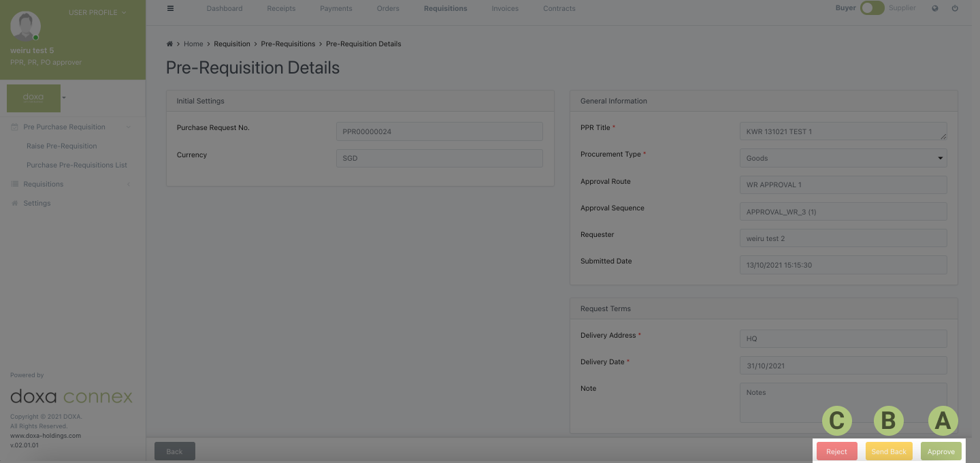
Task: Open the Orders tab
Action: click(x=388, y=8)
